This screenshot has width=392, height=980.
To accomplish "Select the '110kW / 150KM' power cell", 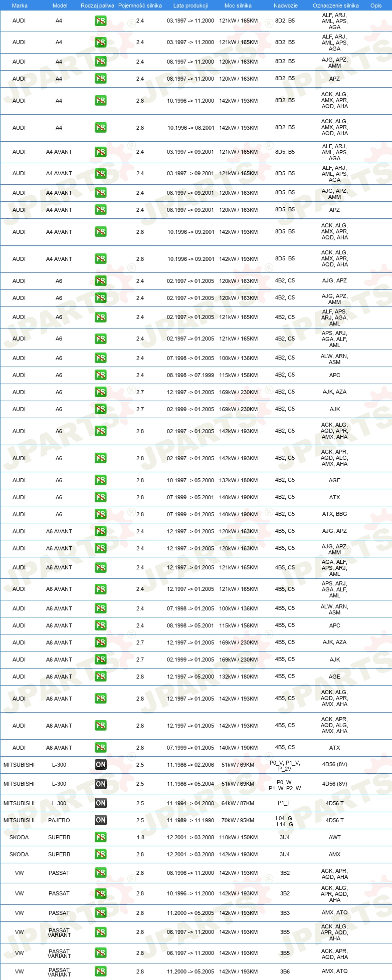I will point(238,837).
